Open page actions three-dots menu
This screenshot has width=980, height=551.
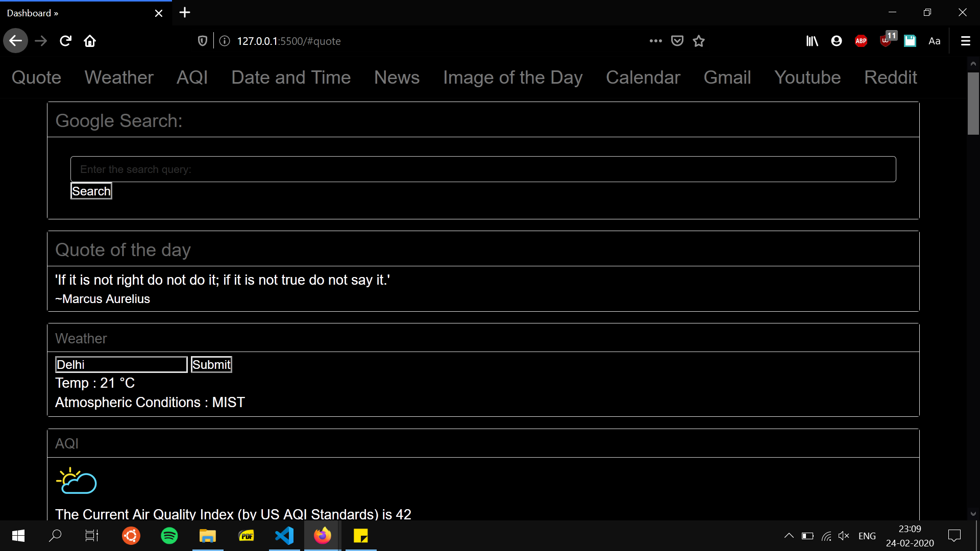[656, 41]
